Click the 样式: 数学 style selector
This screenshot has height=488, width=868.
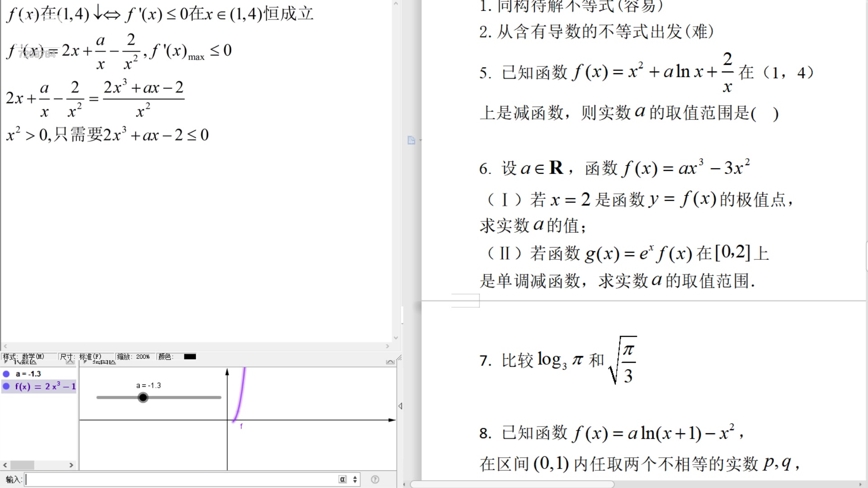tap(24, 357)
